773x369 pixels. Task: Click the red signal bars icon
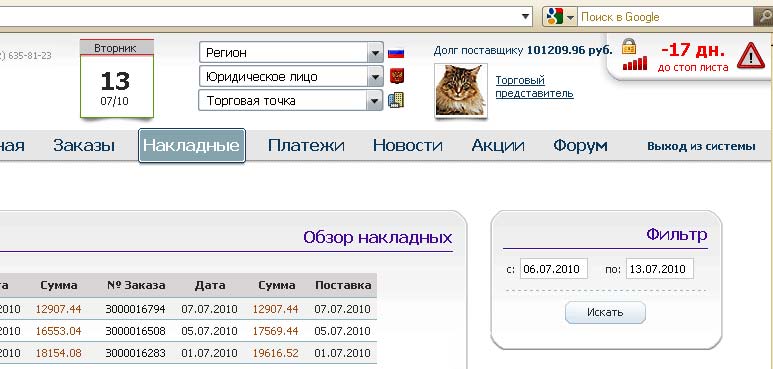point(634,63)
